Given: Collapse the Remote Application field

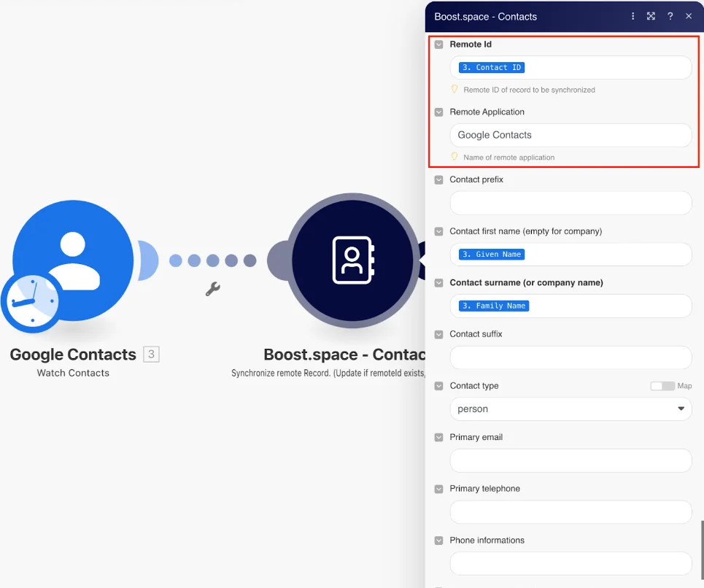Looking at the screenshot, I should [x=438, y=112].
